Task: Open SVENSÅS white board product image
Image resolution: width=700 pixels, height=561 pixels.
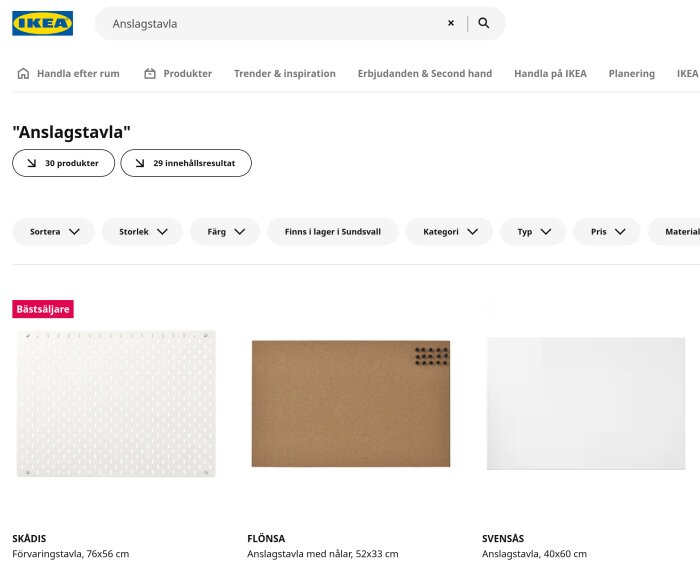Action: [x=586, y=404]
